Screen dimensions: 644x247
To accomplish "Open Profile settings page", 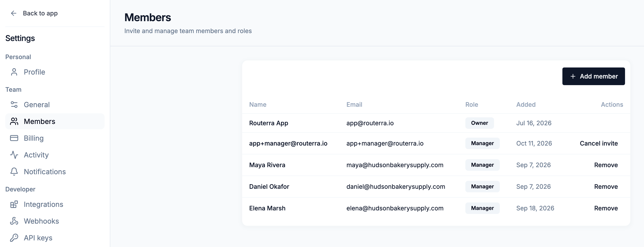I will point(55,72).
